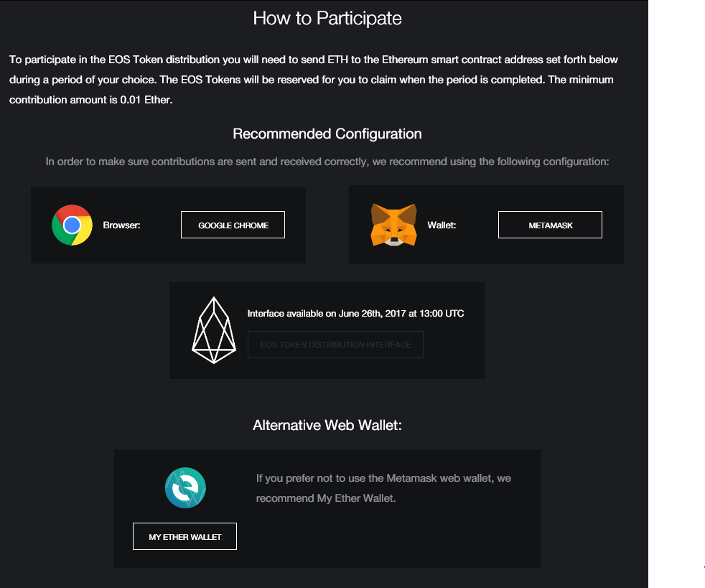Click the 'Wallet:' label
705x588 pixels.
click(442, 225)
